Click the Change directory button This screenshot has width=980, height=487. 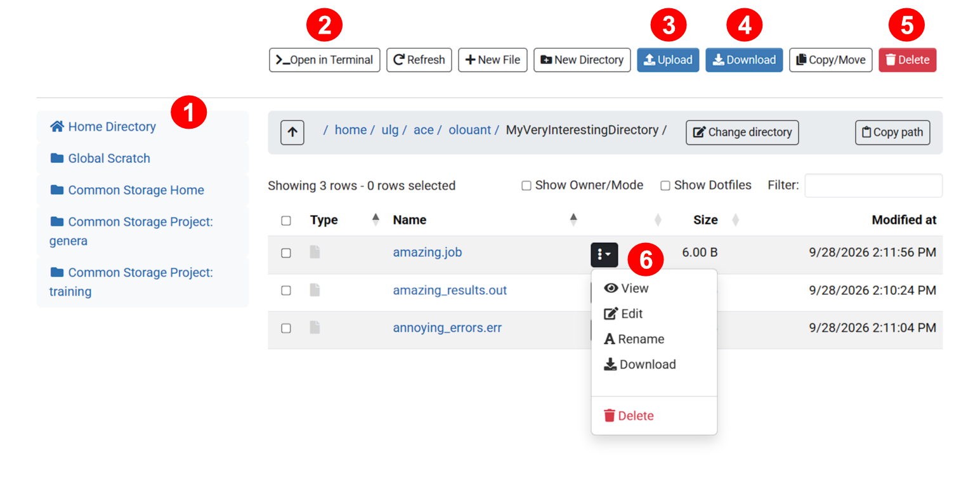click(x=742, y=133)
